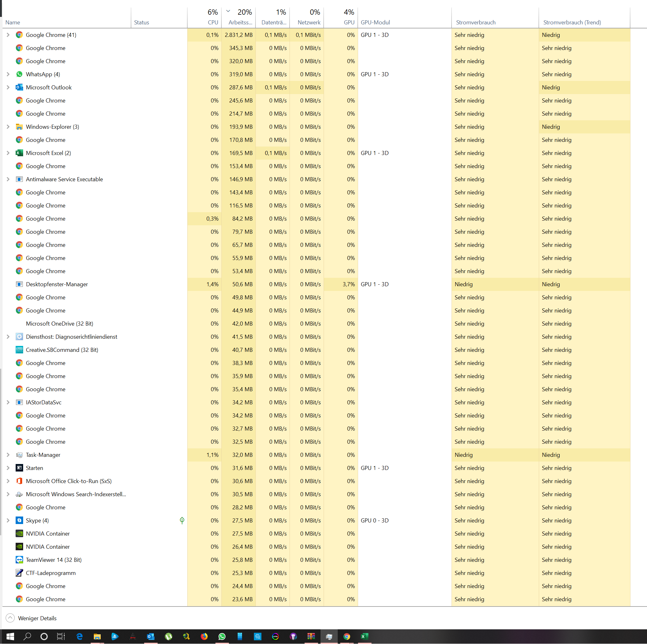Image resolution: width=647 pixels, height=644 pixels.
Task: Expand the IAStorDataSvc process
Action: click(x=8, y=402)
